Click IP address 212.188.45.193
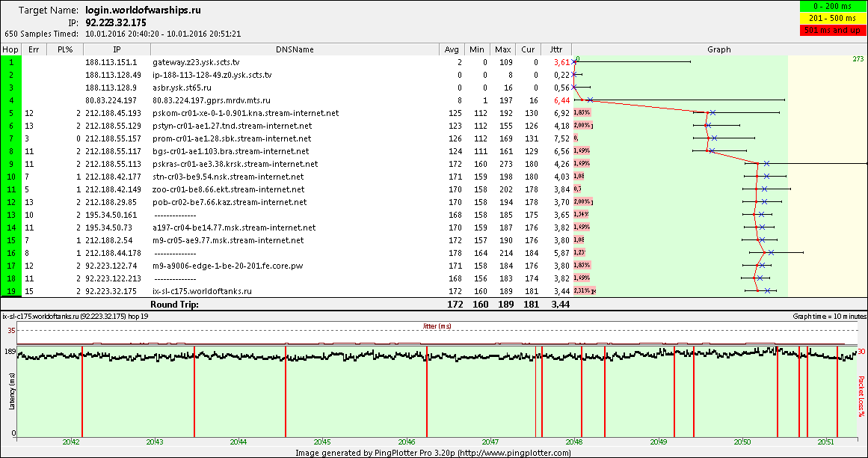Viewport: 868px width, 458px height. click(113, 113)
